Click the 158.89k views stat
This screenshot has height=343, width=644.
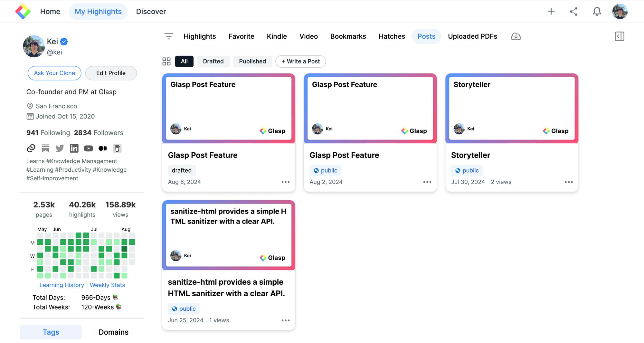tap(120, 209)
